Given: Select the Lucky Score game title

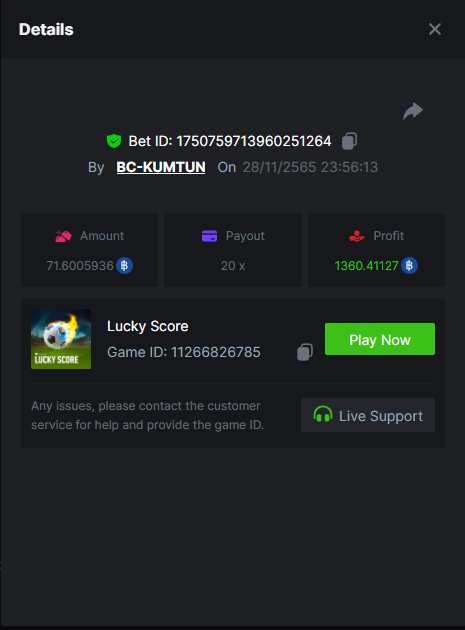Looking at the screenshot, I should click(x=147, y=326).
